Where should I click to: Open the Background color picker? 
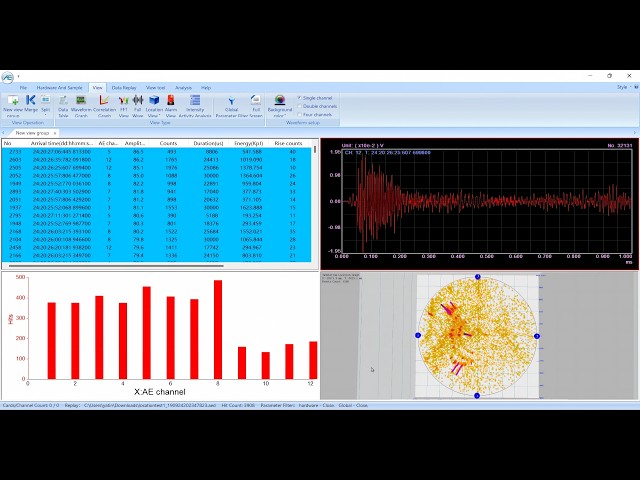pyautogui.click(x=280, y=106)
